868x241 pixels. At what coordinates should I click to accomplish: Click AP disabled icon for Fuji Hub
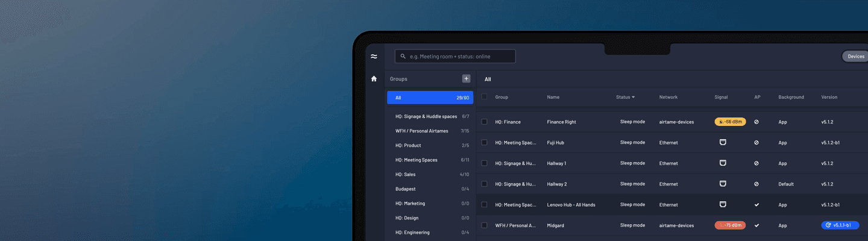coord(756,143)
